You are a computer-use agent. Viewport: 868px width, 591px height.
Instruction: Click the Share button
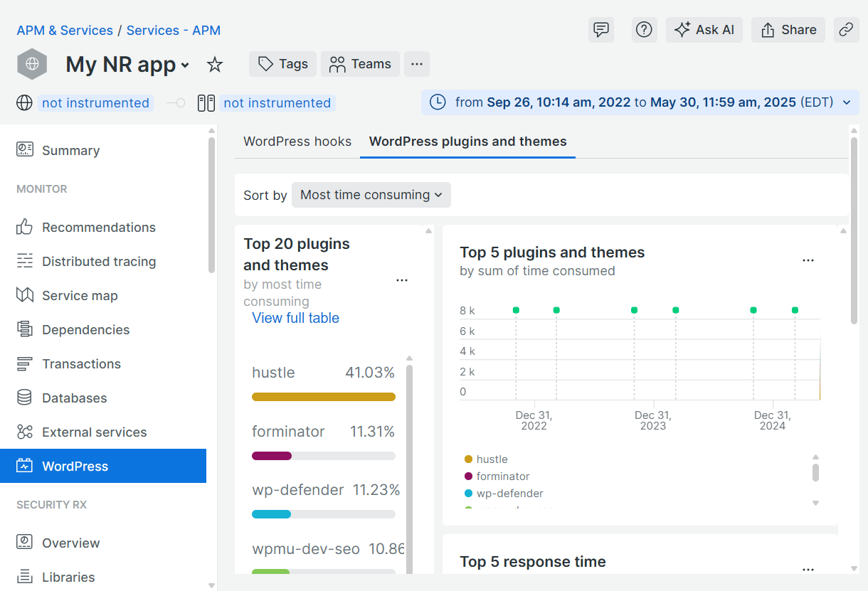788,30
